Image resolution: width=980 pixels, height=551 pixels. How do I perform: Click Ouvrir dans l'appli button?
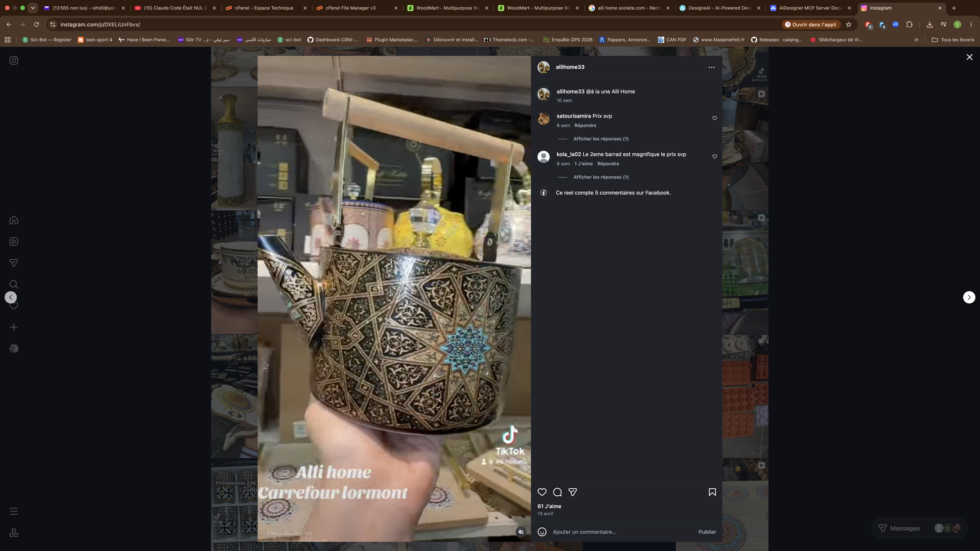click(x=811, y=24)
